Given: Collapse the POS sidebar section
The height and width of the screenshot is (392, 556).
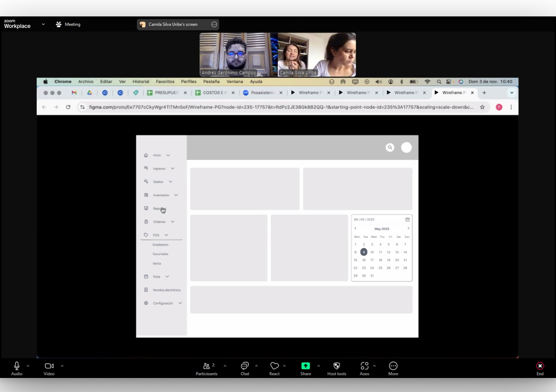Looking at the screenshot, I should tap(166, 235).
